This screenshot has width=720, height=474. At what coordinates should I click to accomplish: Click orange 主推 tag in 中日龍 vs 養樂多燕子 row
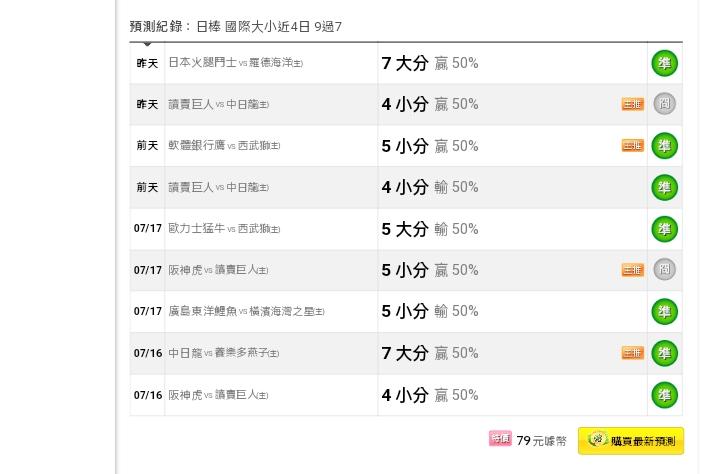coord(633,353)
